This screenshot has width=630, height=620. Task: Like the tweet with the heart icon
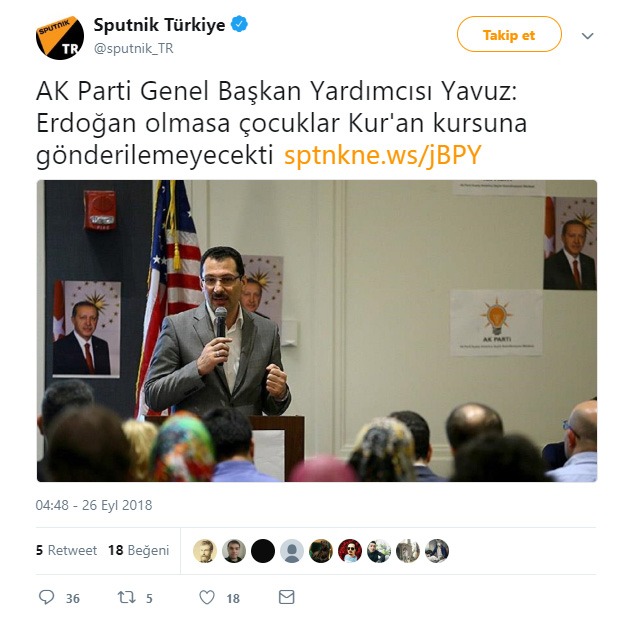click(207, 597)
